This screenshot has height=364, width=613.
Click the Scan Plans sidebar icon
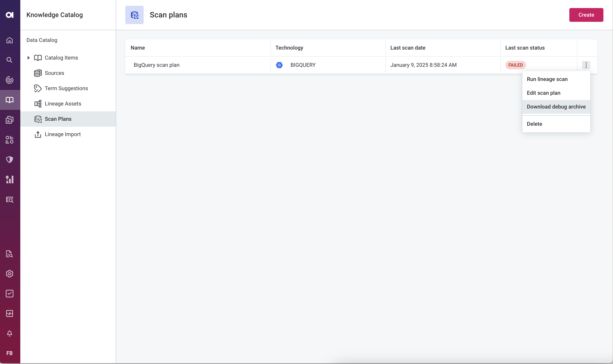click(38, 119)
